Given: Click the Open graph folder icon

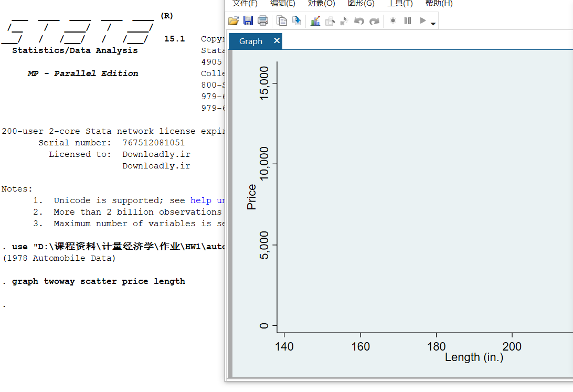Looking at the screenshot, I should click(234, 21).
